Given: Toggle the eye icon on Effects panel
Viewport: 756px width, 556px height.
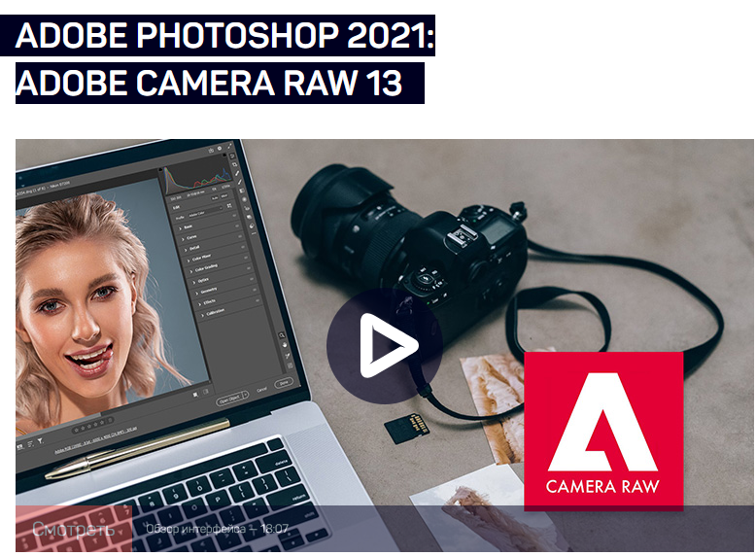Looking at the screenshot, I should (258, 300).
